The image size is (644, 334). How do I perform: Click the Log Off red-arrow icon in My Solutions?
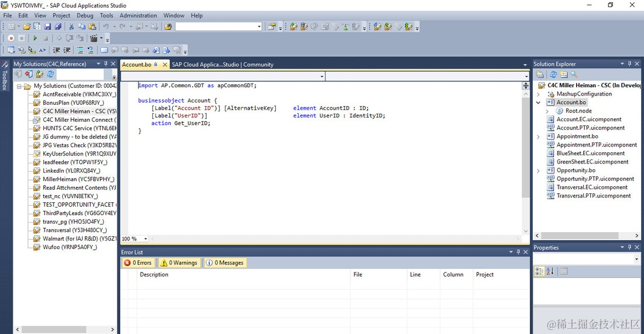(29, 74)
